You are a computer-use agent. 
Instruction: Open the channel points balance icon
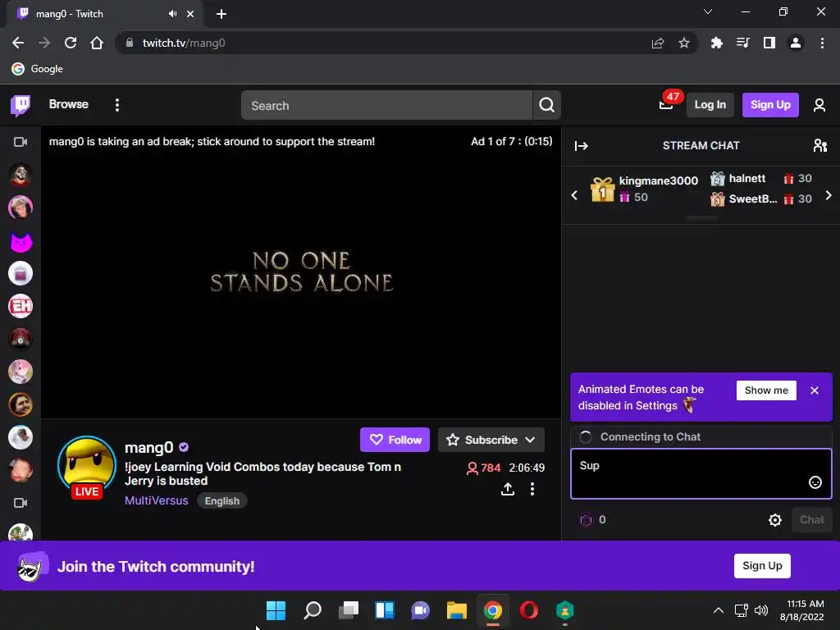pyautogui.click(x=587, y=519)
